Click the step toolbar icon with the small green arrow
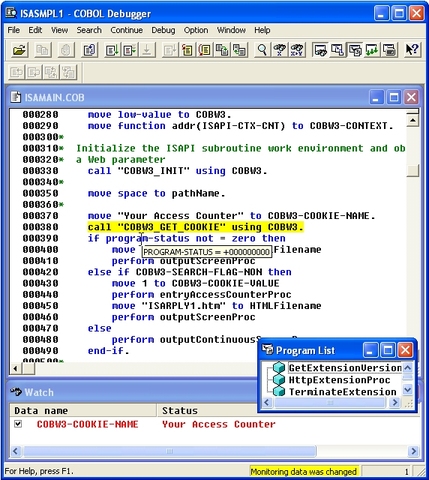 point(129,50)
